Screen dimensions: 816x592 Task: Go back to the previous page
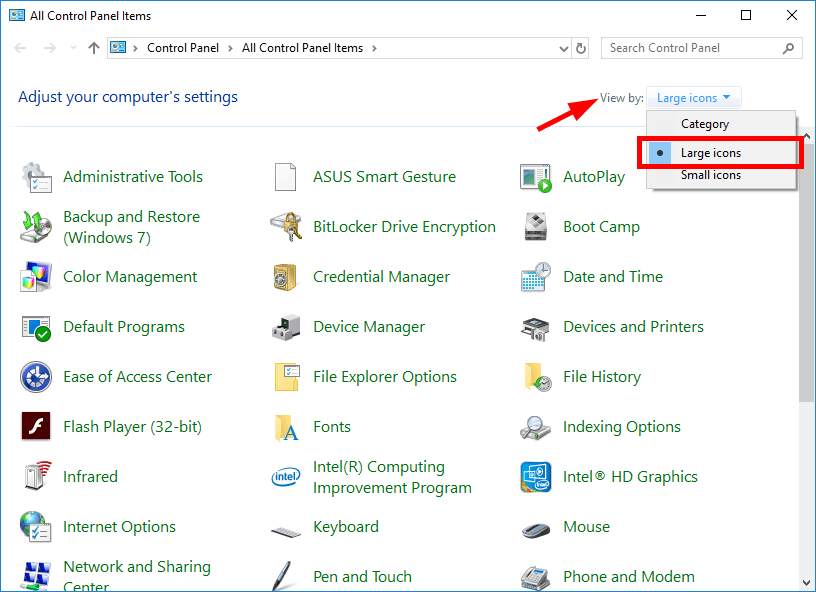(x=20, y=48)
